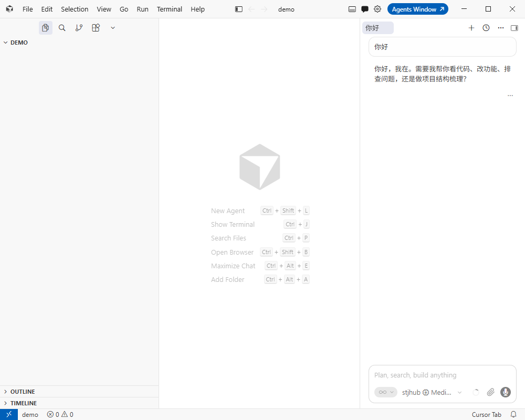Open notifications bell icon
The height and width of the screenshot is (420, 525).
tap(513, 414)
